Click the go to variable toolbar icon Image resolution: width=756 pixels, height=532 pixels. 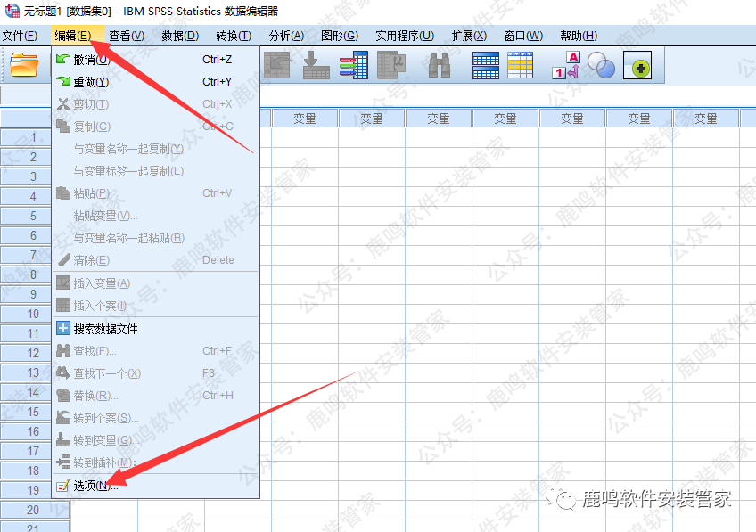pyautogui.click(x=316, y=65)
